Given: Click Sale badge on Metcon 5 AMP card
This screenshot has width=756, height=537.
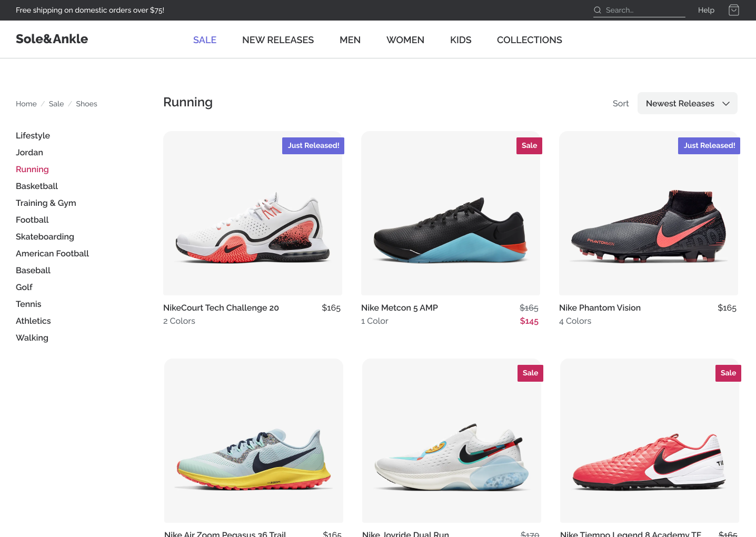Looking at the screenshot, I should click(x=529, y=146).
